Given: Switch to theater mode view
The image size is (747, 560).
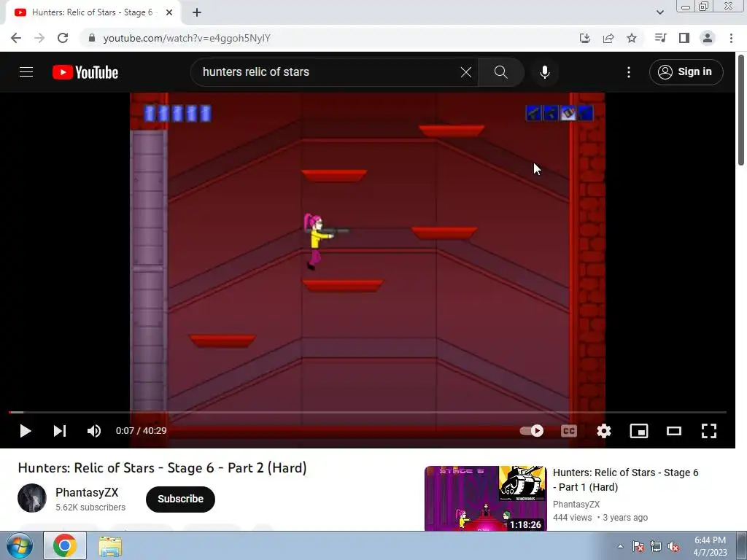Looking at the screenshot, I should pos(673,431).
